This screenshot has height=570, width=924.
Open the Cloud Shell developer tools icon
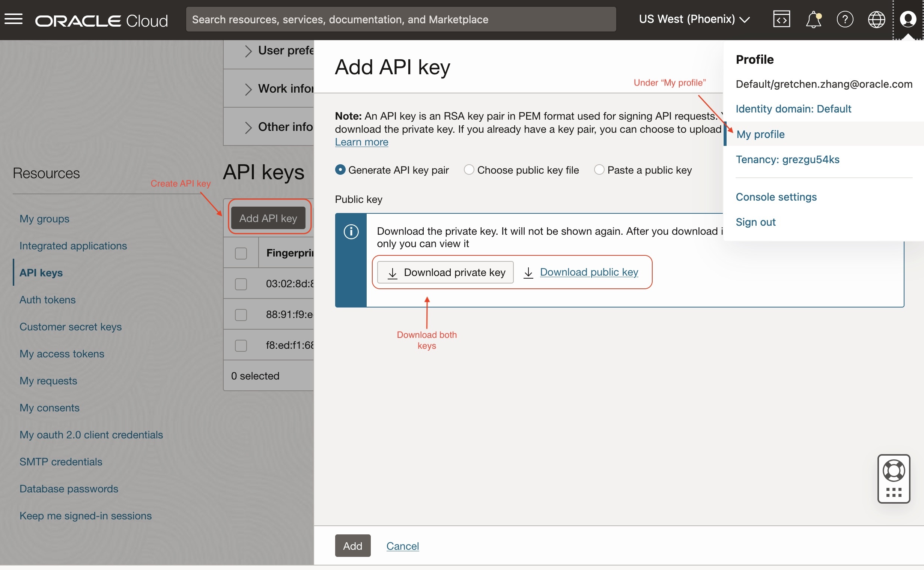pyautogui.click(x=781, y=19)
